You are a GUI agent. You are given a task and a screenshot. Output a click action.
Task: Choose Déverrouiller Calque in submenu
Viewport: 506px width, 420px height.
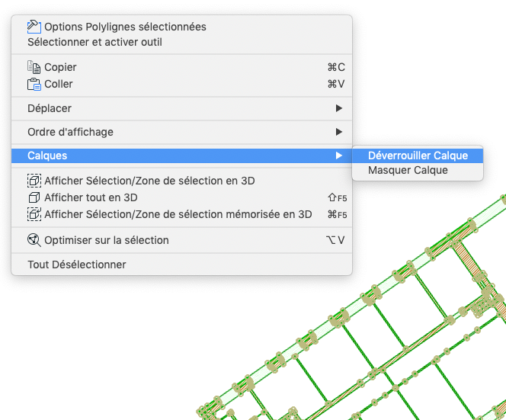(418, 155)
